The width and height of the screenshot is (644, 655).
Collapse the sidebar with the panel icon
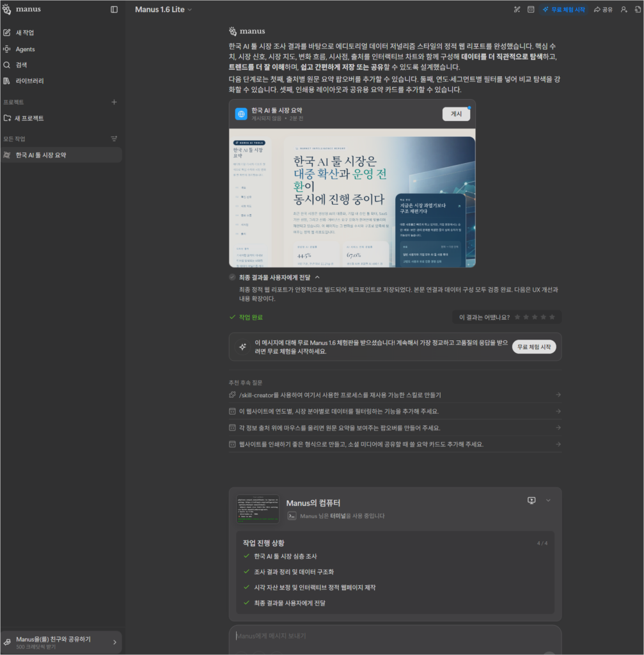(114, 10)
